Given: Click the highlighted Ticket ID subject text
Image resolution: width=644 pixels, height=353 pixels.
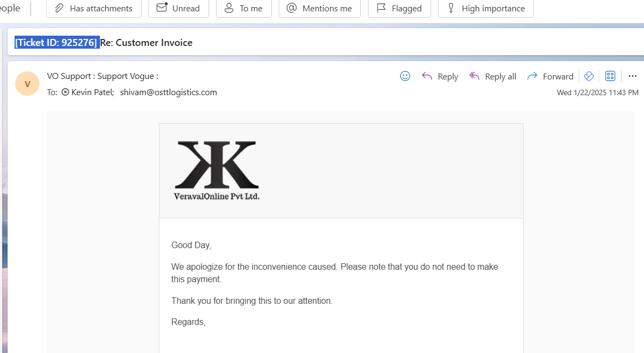Looking at the screenshot, I should point(57,42).
